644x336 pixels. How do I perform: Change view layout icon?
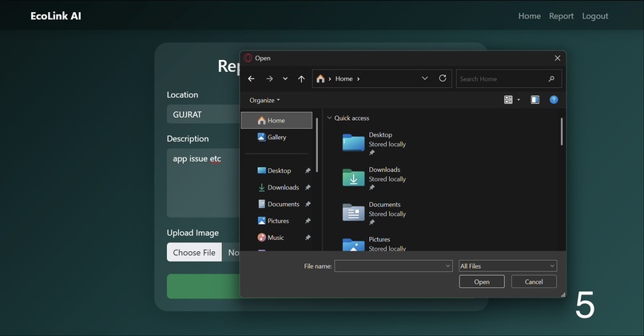click(508, 99)
